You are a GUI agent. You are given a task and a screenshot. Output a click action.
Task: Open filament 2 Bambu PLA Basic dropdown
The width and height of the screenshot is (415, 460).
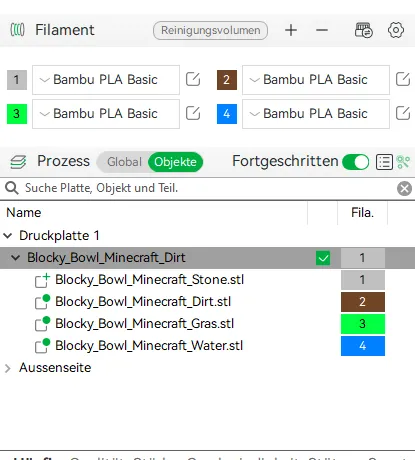316,80
